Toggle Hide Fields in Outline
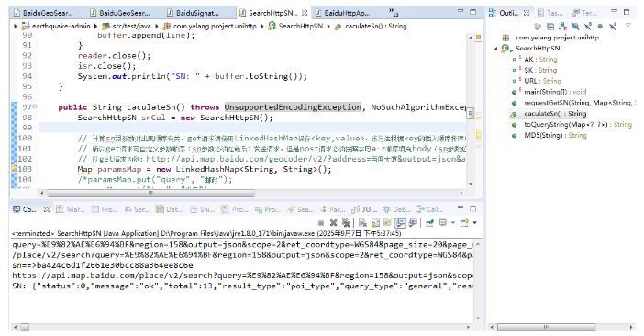 click(575, 27)
